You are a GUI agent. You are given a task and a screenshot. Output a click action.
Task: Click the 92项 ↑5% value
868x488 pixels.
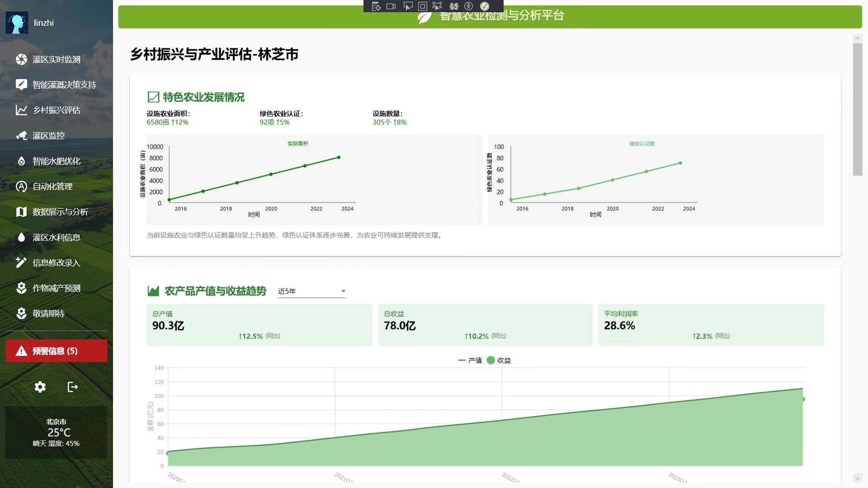pyautogui.click(x=274, y=122)
